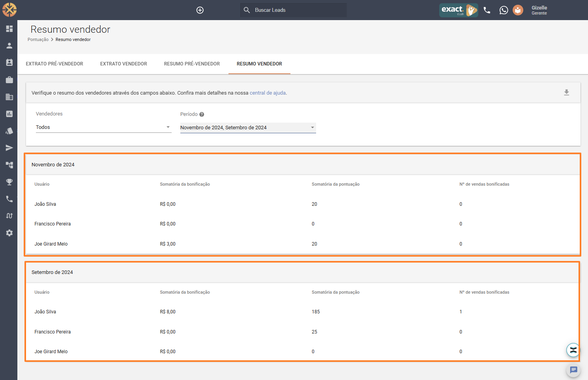
Task: Click the 25 score value
Action: click(x=315, y=332)
